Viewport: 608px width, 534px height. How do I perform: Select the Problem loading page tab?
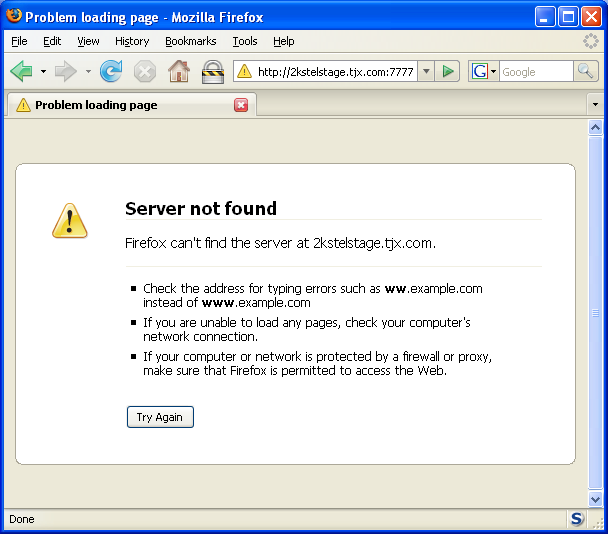[132, 105]
